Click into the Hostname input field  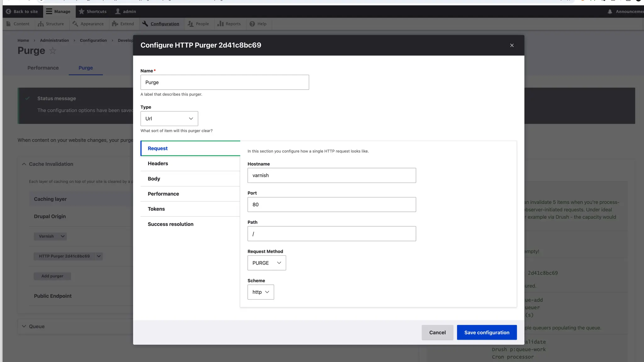coord(331,176)
